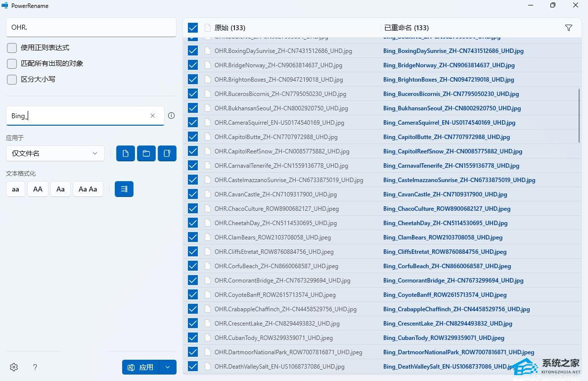Click the info icon beside the replace field
This screenshot has height=381, width=588.
[172, 116]
